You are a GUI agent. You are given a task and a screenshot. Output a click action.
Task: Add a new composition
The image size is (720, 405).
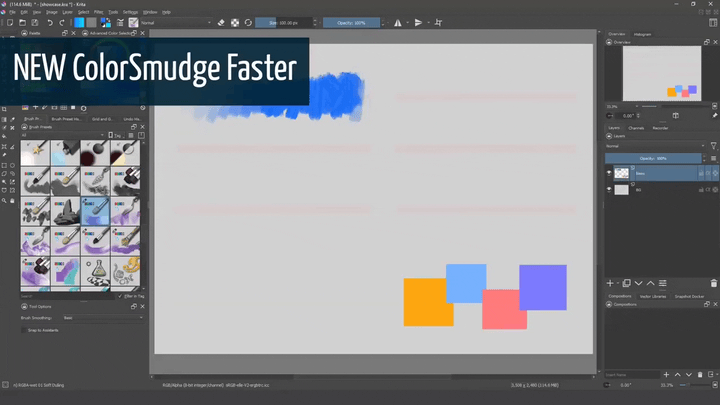coord(666,375)
